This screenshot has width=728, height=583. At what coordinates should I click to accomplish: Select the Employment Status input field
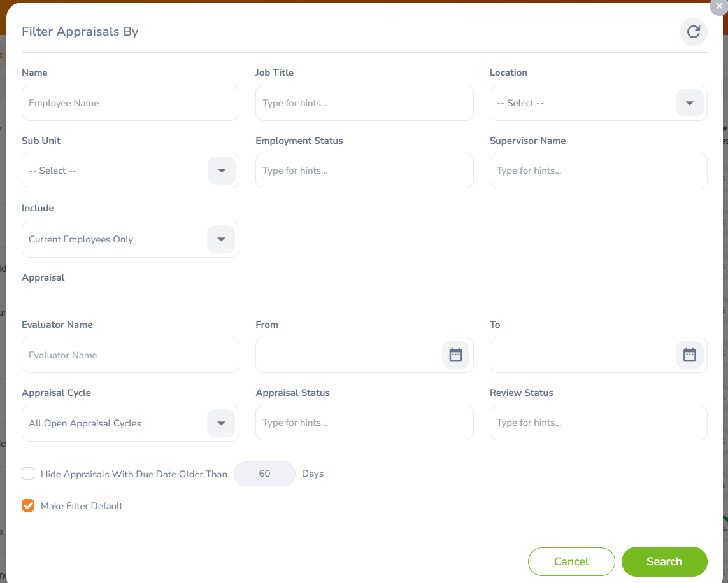364,171
